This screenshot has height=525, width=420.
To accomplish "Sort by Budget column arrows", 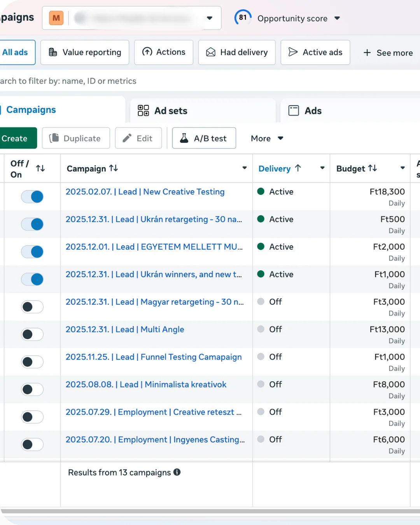I will [373, 168].
